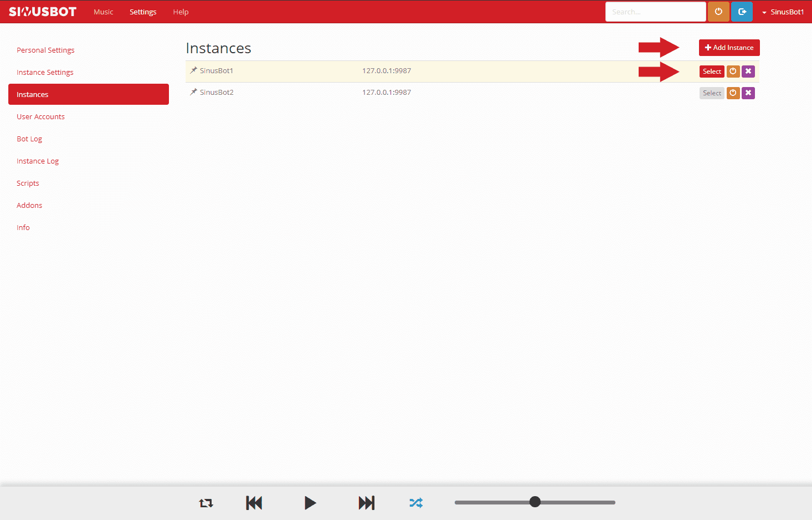Screen dimensions: 812x520
Task: Delete the SinusBot2 instance
Action: (x=748, y=93)
